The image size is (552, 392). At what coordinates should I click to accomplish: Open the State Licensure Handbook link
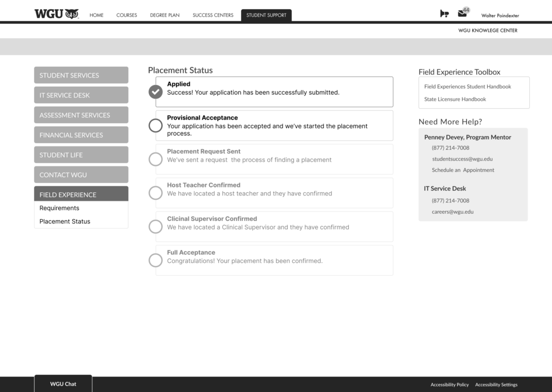pos(455,100)
